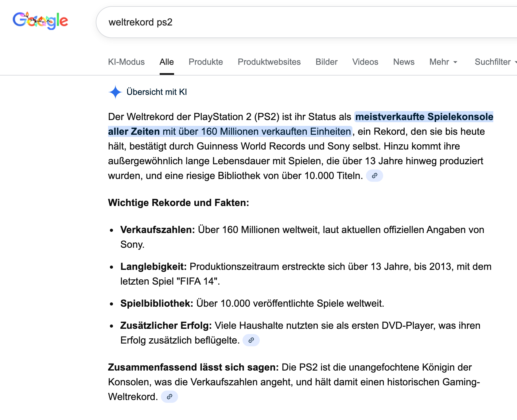Click the bold 'Verkaufszahlen:' bullet label
Screen dimensions: 517x420
click(157, 230)
